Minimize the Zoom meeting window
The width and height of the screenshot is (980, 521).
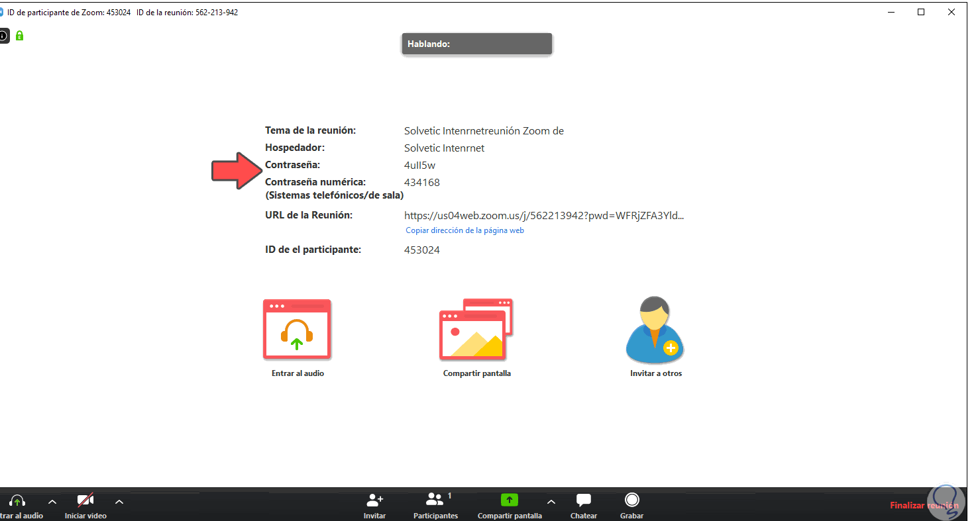[x=890, y=12]
